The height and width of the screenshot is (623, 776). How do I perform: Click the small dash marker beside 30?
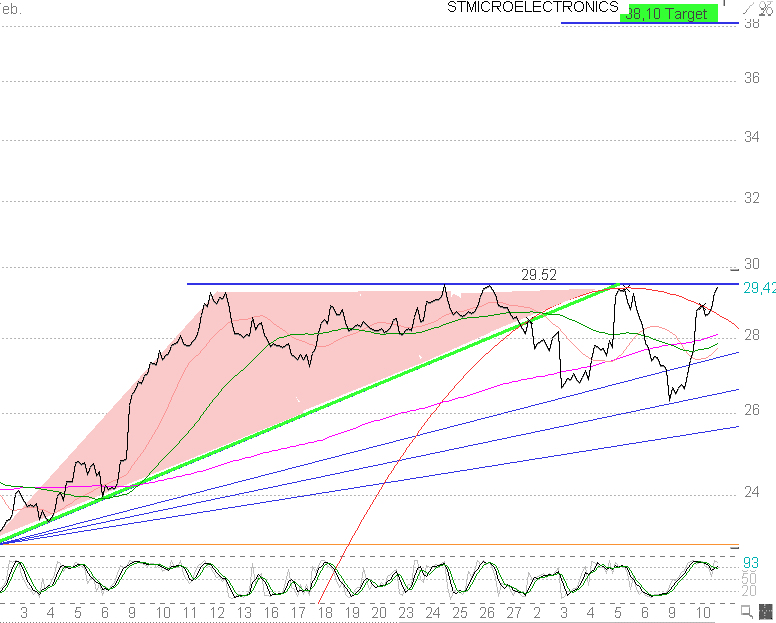(x=735, y=269)
